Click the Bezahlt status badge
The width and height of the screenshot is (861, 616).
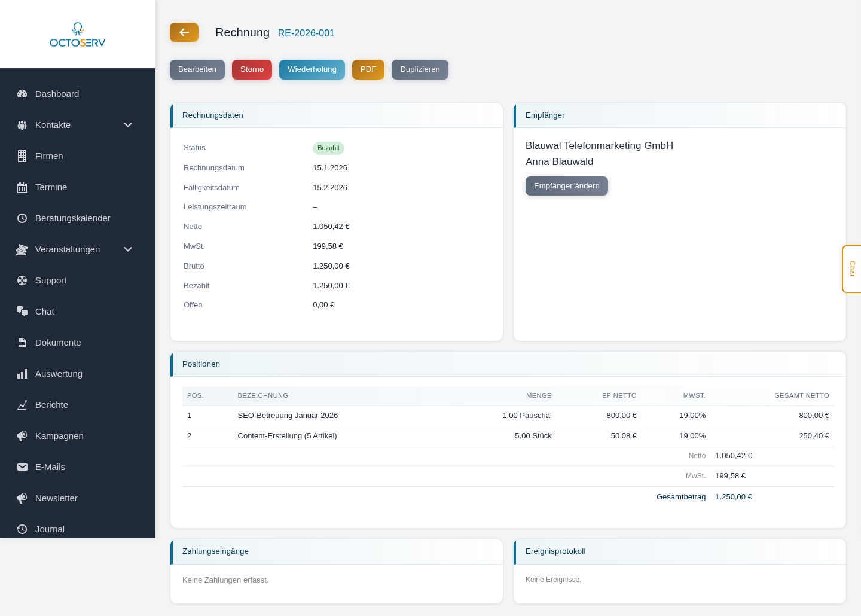[328, 148]
